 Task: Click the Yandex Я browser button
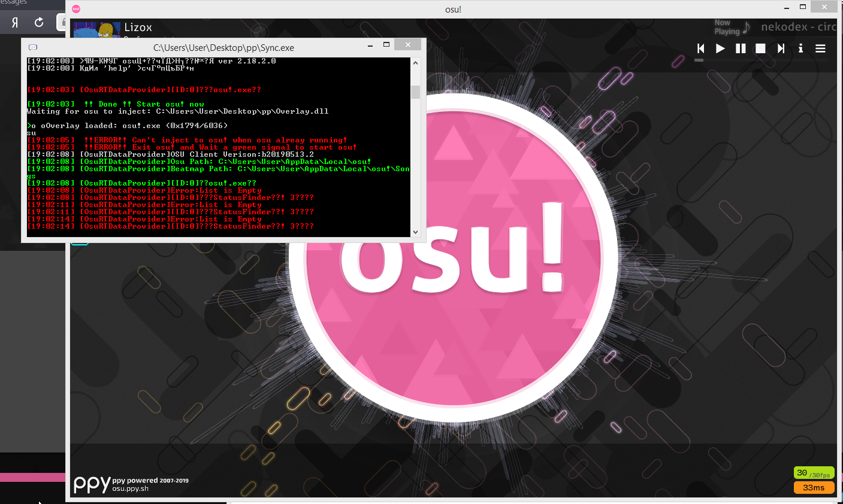pos(15,22)
